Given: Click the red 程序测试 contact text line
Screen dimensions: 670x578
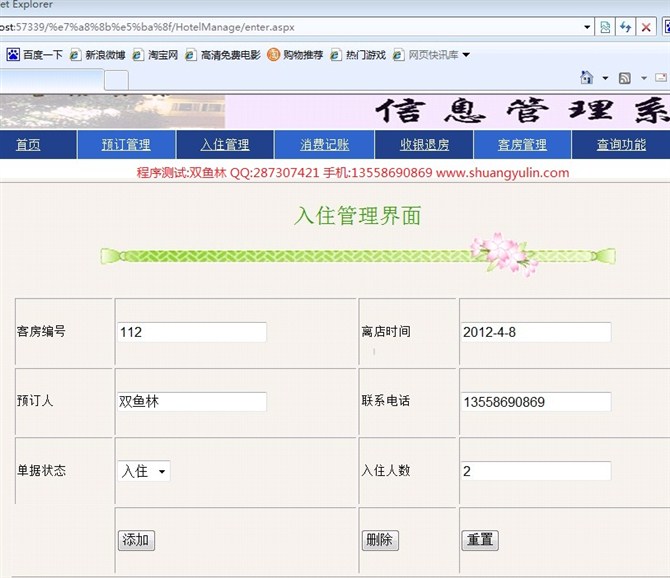Looking at the screenshot, I should (353, 173).
